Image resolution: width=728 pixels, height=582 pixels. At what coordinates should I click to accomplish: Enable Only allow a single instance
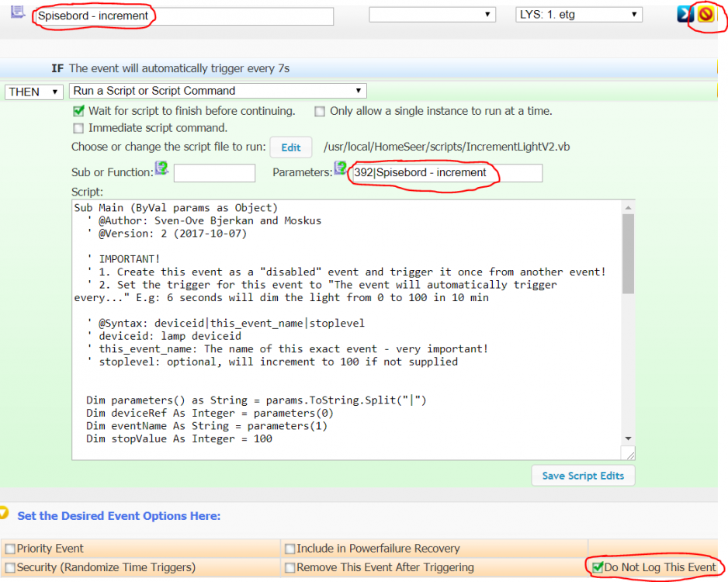click(x=320, y=112)
